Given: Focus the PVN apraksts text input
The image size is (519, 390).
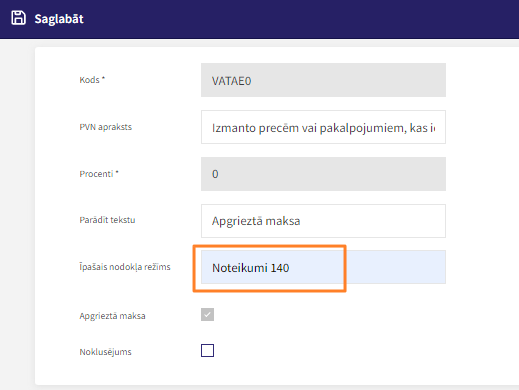Looking at the screenshot, I should point(323,127).
